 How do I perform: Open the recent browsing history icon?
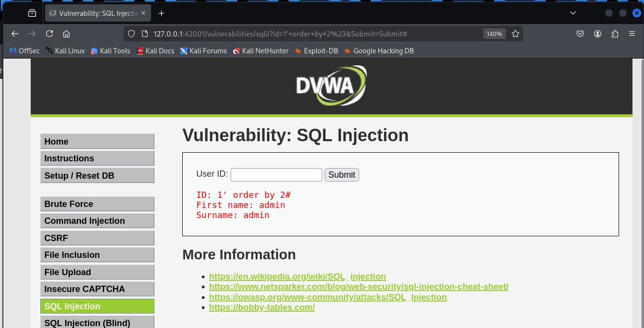click(x=32, y=13)
